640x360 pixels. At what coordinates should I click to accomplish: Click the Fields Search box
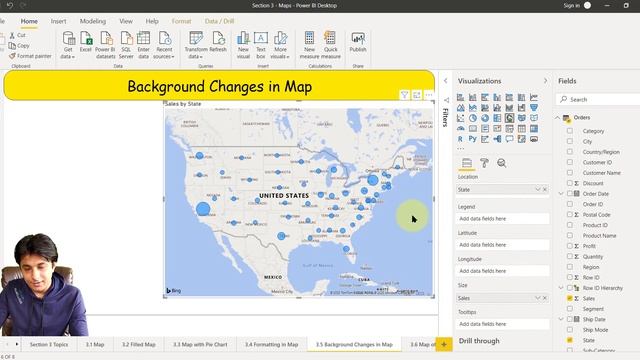tap(598, 99)
